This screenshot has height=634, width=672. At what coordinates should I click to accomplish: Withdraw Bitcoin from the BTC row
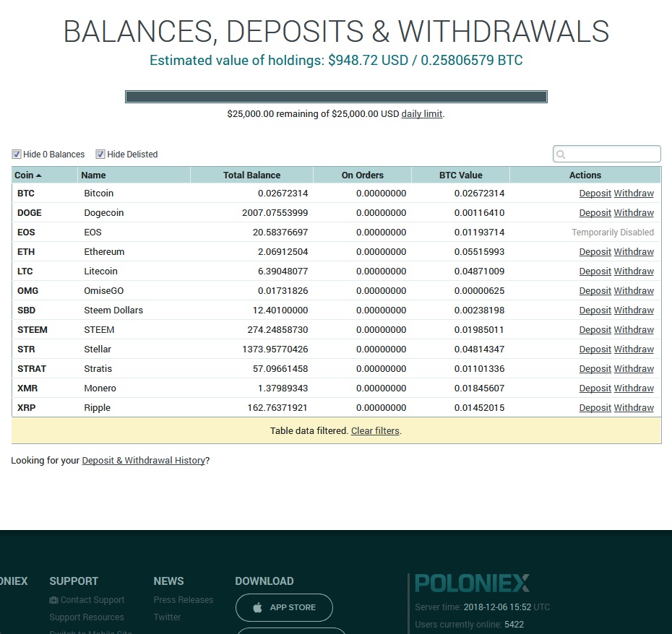pyautogui.click(x=634, y=194)
